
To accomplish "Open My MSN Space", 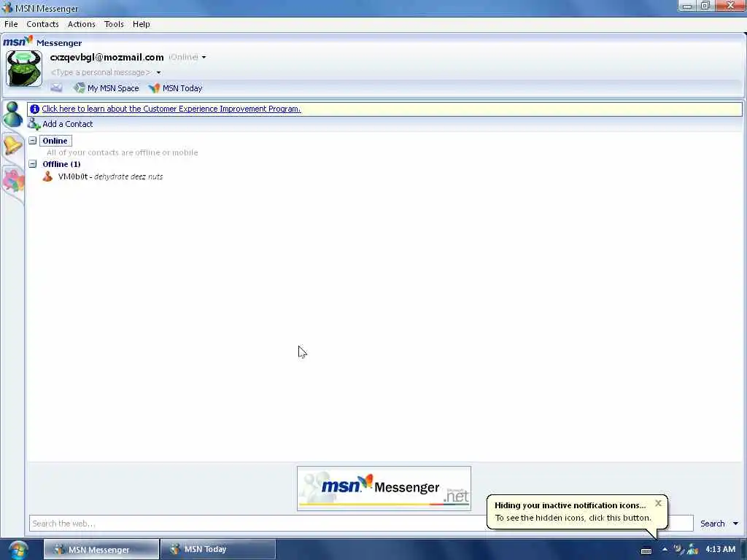I will [x=107, y=88].
